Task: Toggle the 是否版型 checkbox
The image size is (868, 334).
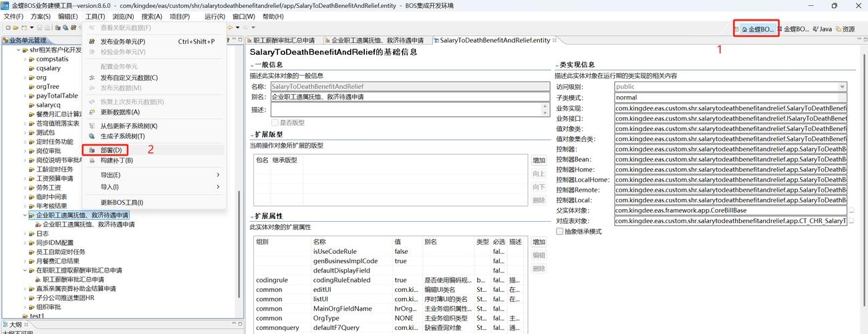Action: [275, 122]
